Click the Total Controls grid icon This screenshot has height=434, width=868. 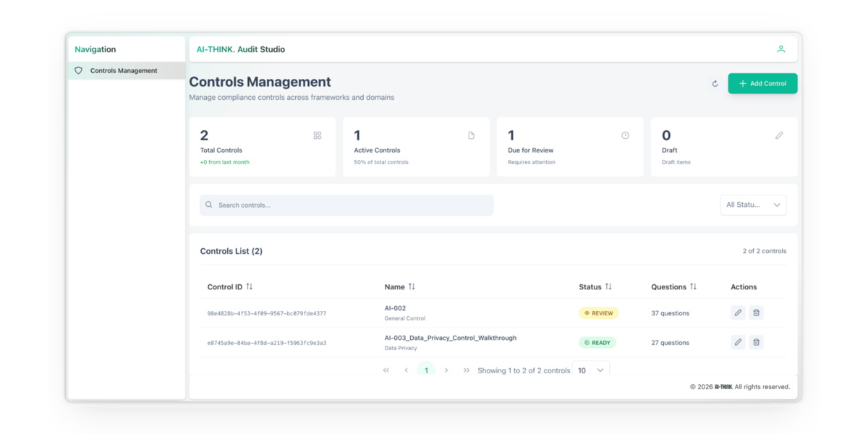click(x=317, y=135)
